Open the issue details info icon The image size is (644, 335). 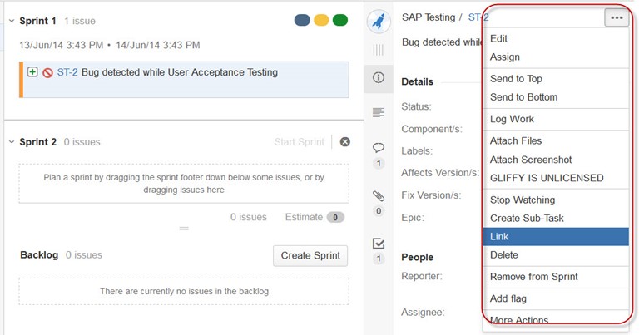[x=379, y=78]
